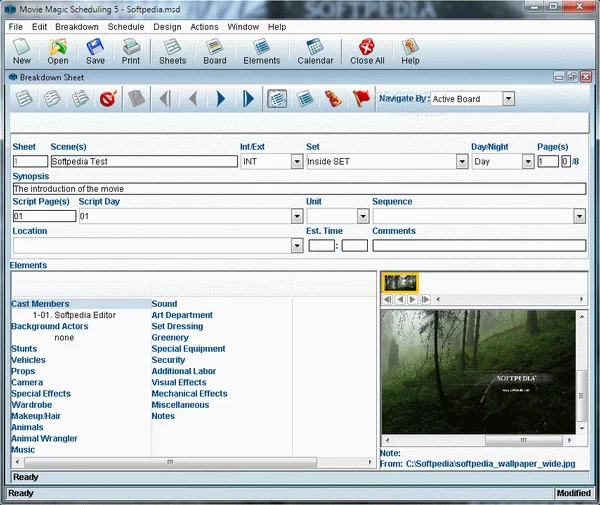Open the Board view icon
Viewport: 600px width, 505px height.
click(215, 51)
